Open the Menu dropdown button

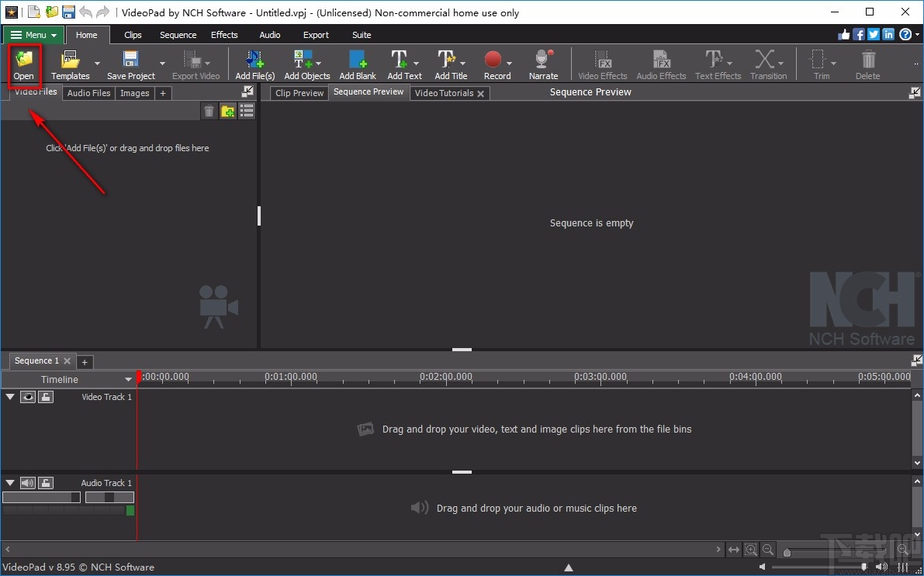point(33,35)
